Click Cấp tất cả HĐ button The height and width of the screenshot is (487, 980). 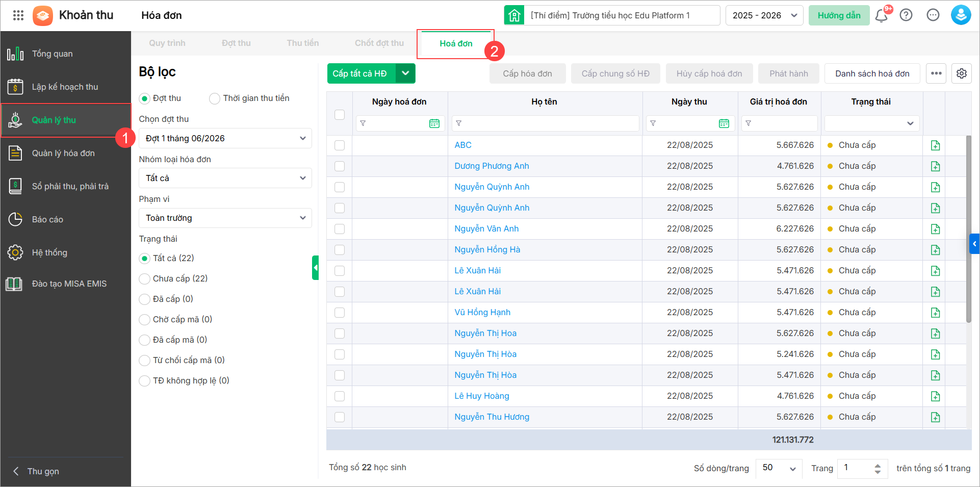[x=362, y=73]
